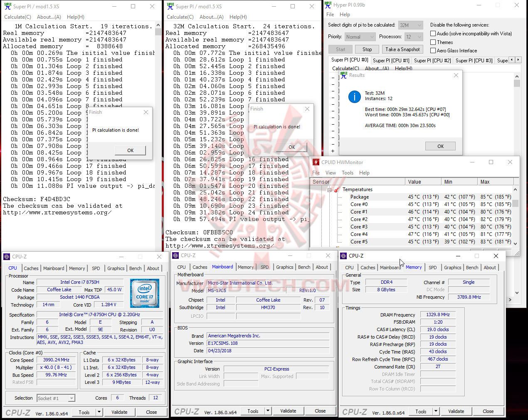Select Super PI [CPU #2] tab
Viewport: 528px width, 420px height.
pos(432,61)
